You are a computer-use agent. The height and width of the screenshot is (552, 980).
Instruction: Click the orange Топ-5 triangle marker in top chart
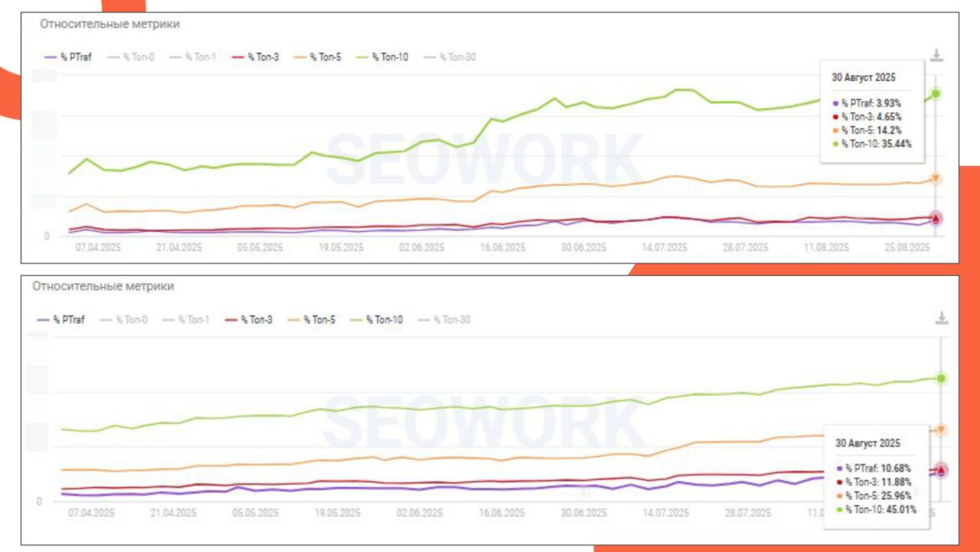click(x=936, y=178)
